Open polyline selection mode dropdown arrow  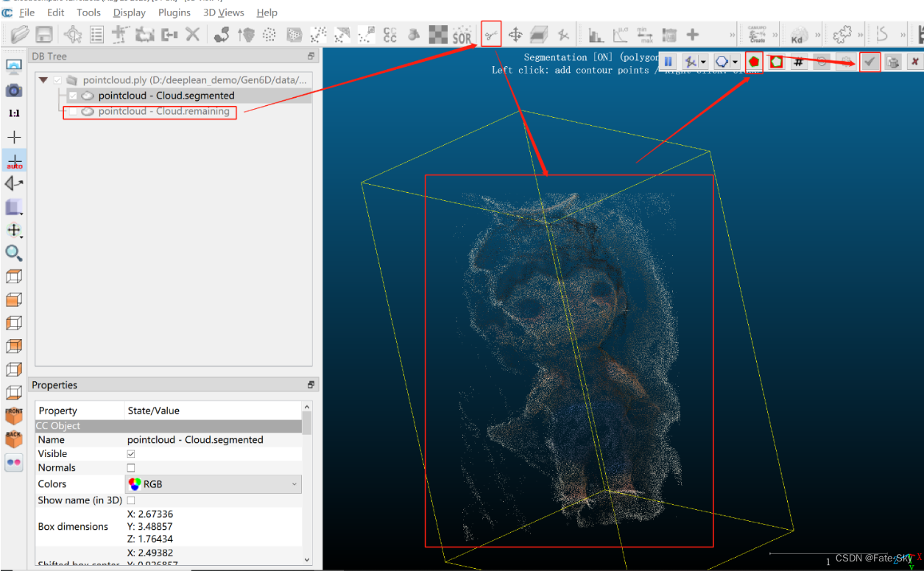[x=704, y=62]
